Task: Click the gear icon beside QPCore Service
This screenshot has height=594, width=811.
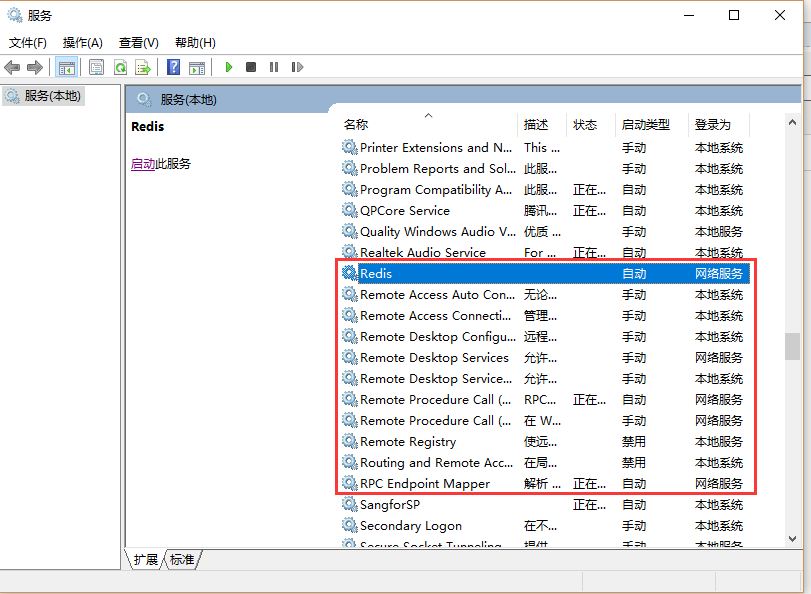Action: pos(350,210)
